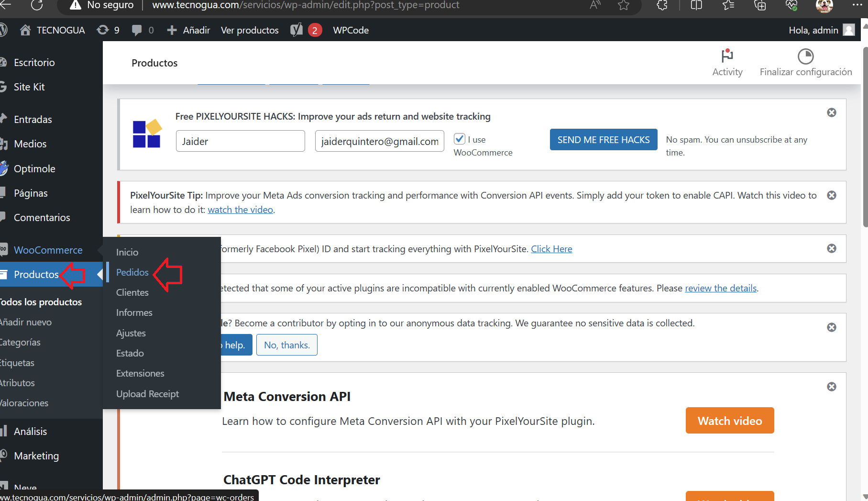The image size is (868, 501).
Task: Open WPCode in the admin bar
Action: click(351, 30)
